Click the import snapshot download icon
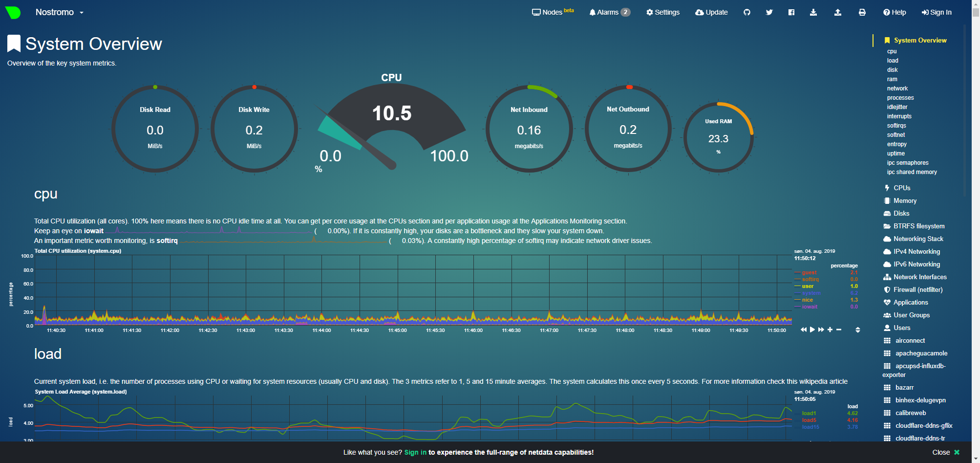The width and height of the screenshot is (980, 463). [813, 12]
